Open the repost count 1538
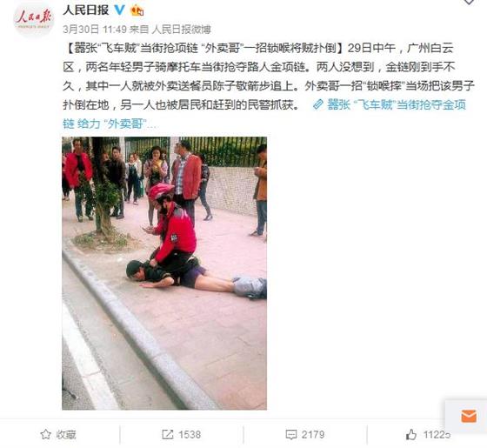This screenshot has height=448, width=487. 190,434
